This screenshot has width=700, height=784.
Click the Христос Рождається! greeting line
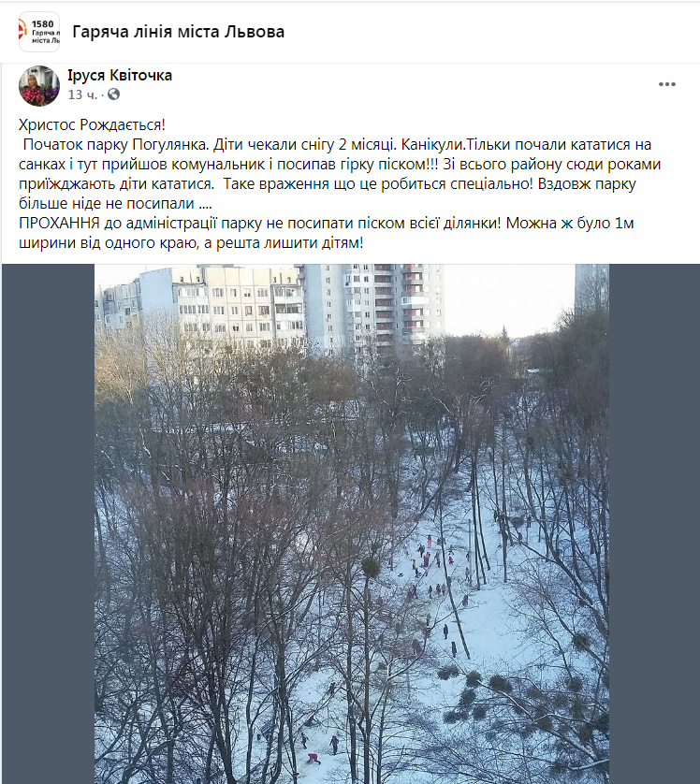click(x=92, y=124)
